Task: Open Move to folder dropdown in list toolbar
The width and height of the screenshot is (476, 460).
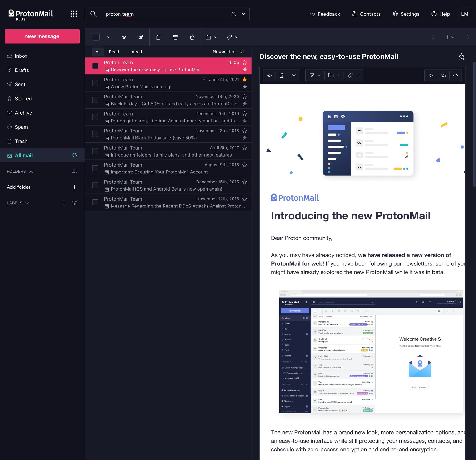Action: pyautogui.click(x=211, y=37)
